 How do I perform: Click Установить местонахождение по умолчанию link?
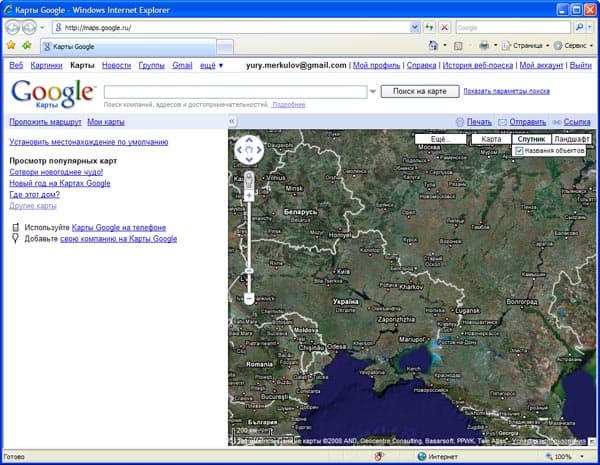click(89, 142)
